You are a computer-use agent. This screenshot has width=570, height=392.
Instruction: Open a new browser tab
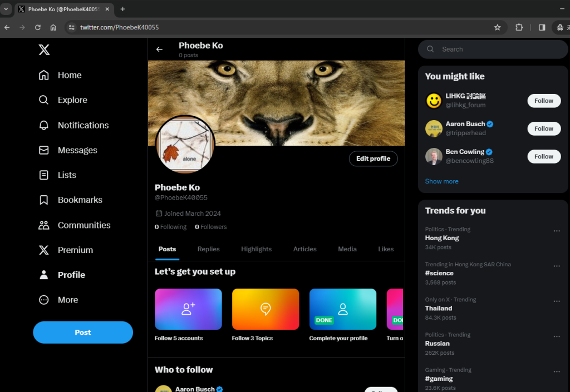click(122, 9)
